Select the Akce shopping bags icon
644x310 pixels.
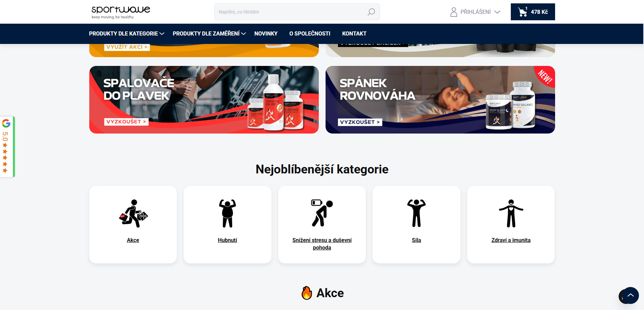pyautogui.click(x=133, y=213)
